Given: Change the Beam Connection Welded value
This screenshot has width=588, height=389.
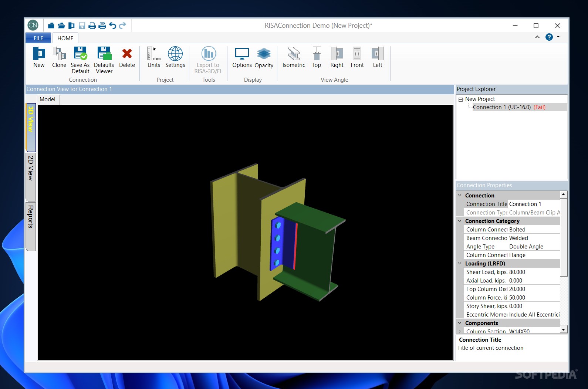Looking at the screenshot, I should point(534,238).
